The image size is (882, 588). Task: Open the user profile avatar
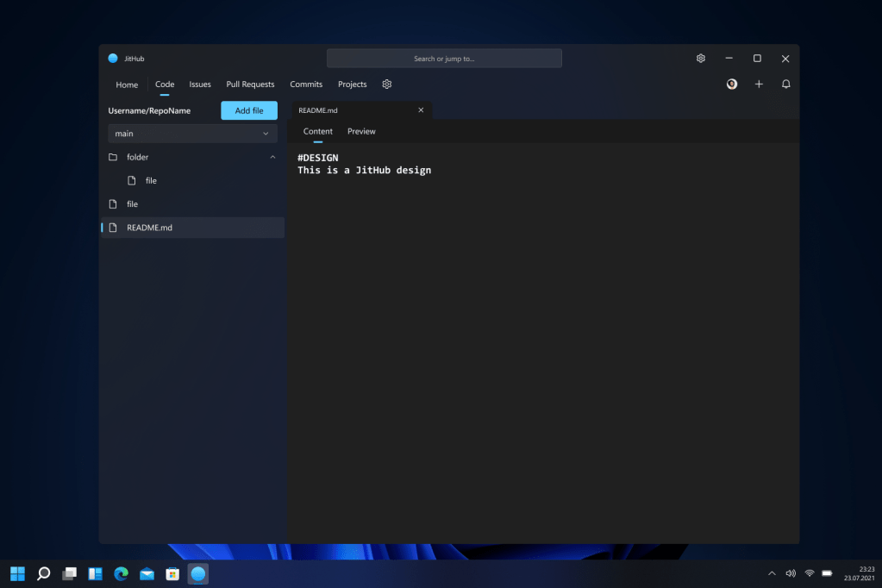732,84
